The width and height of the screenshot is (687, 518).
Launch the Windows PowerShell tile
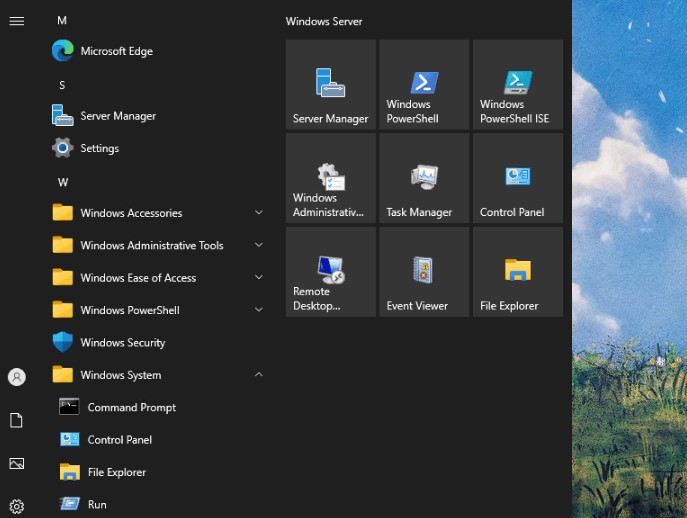(424, 85)
